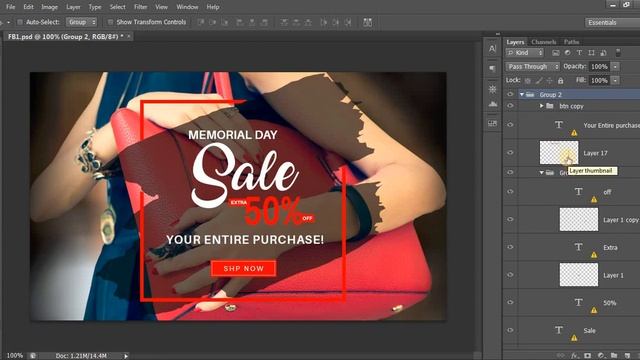This screenshot has width=640, height=360.
Task: Open the Image menu
Action: (49, 7)
